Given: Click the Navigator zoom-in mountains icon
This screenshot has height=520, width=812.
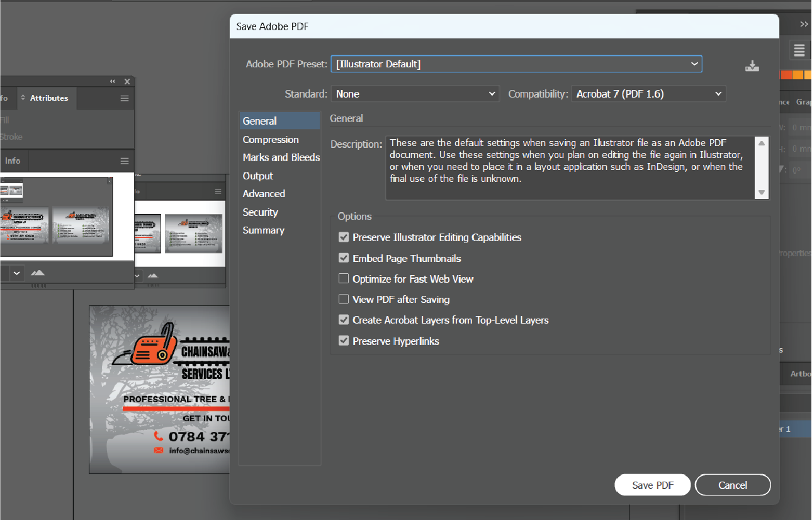Looking at the screenshot, I should click(x=38, y=273).
